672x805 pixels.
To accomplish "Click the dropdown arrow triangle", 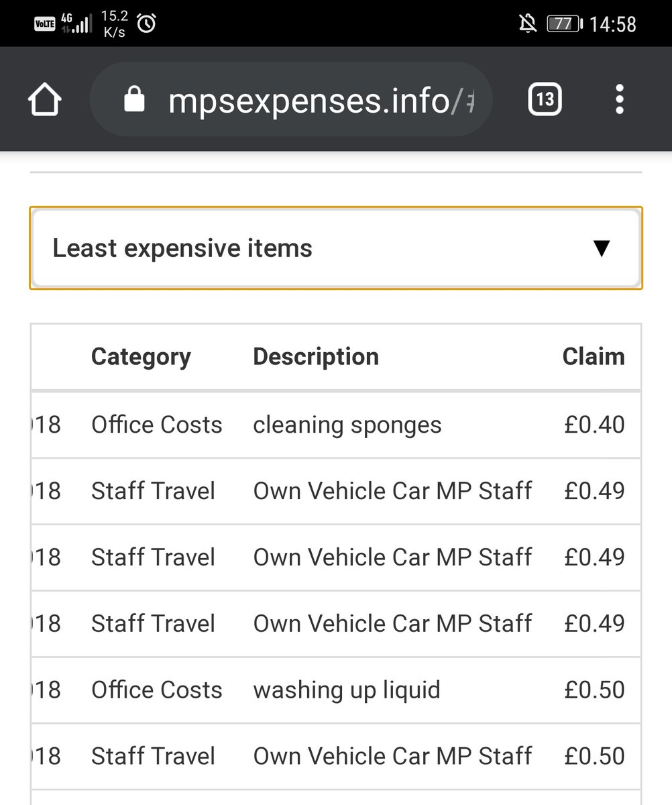I will click(x=602, y=249).
